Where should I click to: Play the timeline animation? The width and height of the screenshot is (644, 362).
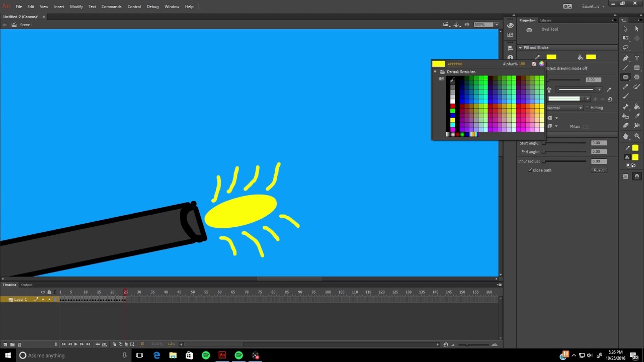(x=75, y=344)
